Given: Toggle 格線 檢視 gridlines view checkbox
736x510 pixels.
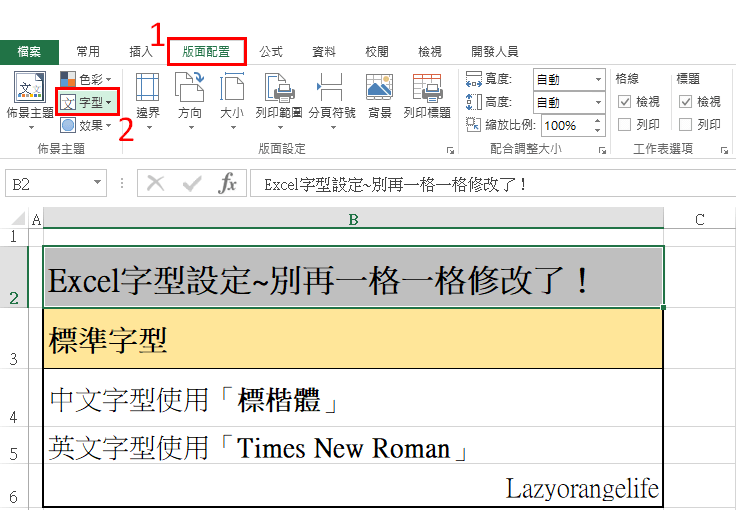Looking at the screenshot, I should click(x=624, y=102).
